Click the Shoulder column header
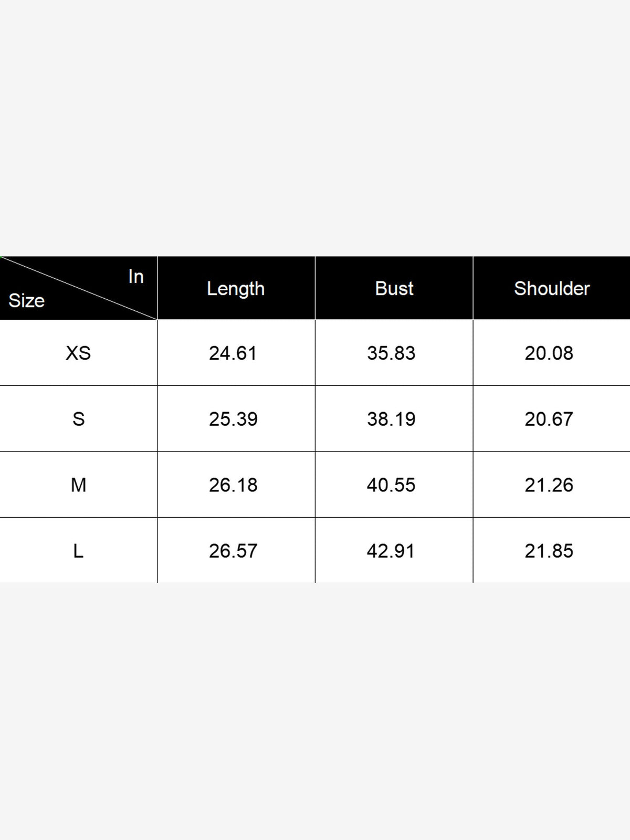 tap(552, 288)
